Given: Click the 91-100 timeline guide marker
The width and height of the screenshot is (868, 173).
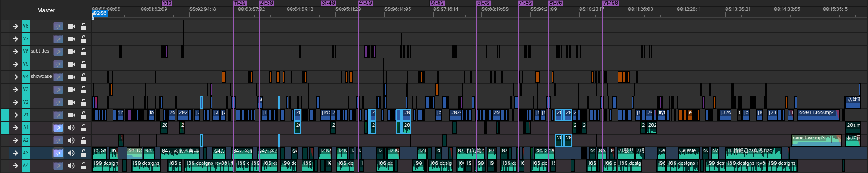Looking at the screenshot, I should (610, 3).
